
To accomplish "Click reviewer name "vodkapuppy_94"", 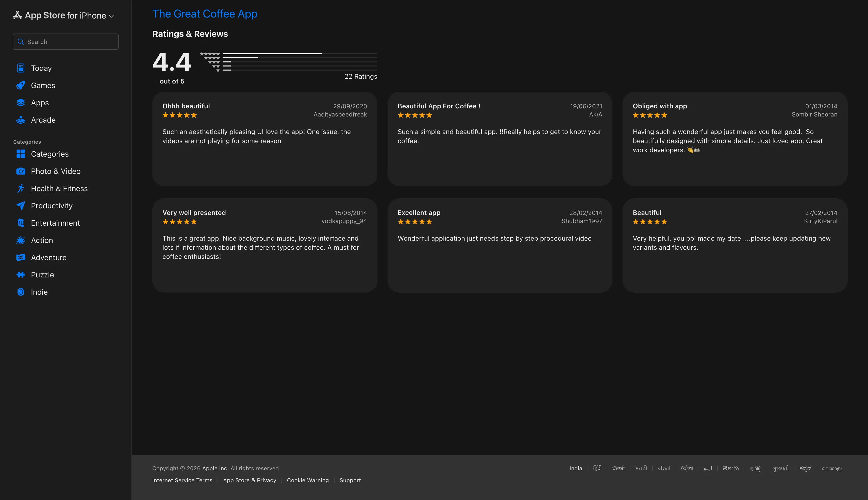I will point(344,221).
